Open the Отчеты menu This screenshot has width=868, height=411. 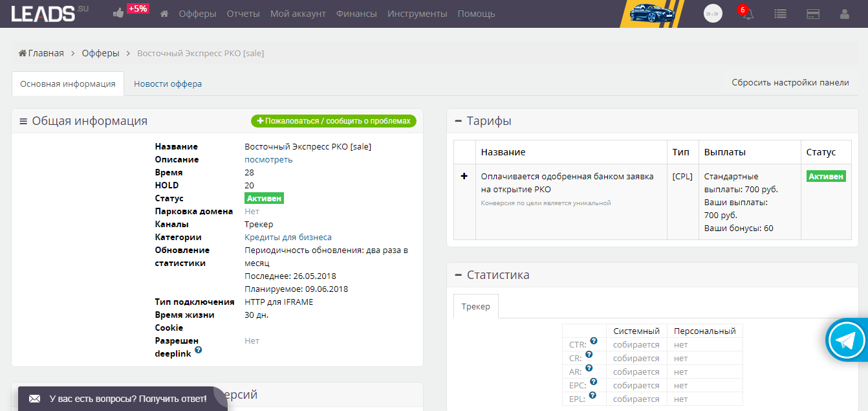pyautogui.click(x=243, y=14)
